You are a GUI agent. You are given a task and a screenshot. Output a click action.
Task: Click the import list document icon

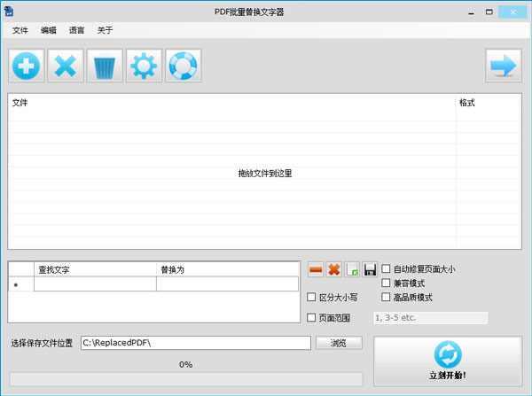coord(352,269)
